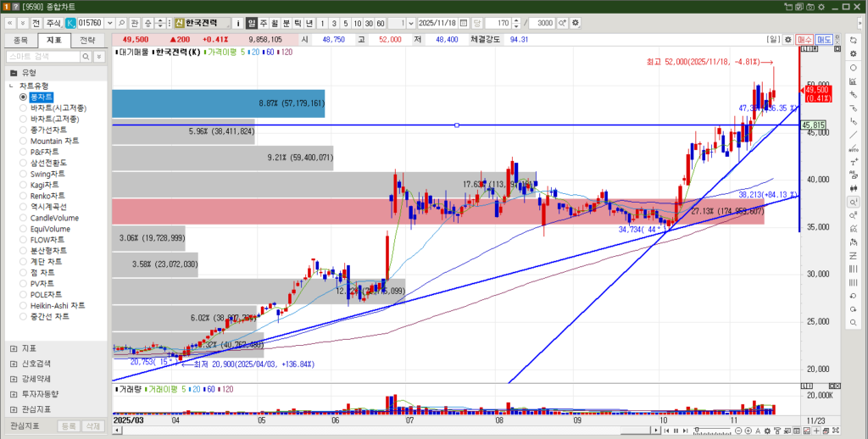Select Mountain 차트 radio option
Image resolution: width=868 pixels, height=439 pixels.
point(24,141)
